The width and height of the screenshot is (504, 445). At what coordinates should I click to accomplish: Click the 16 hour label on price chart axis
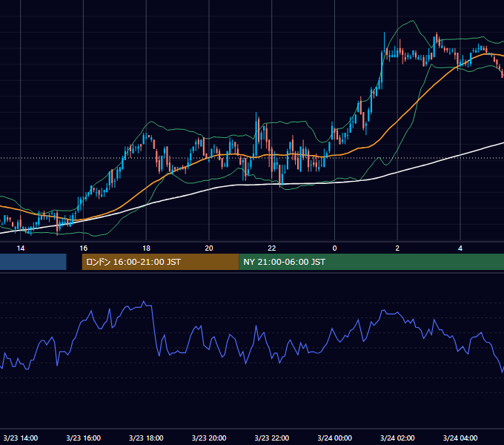(83, 248)
